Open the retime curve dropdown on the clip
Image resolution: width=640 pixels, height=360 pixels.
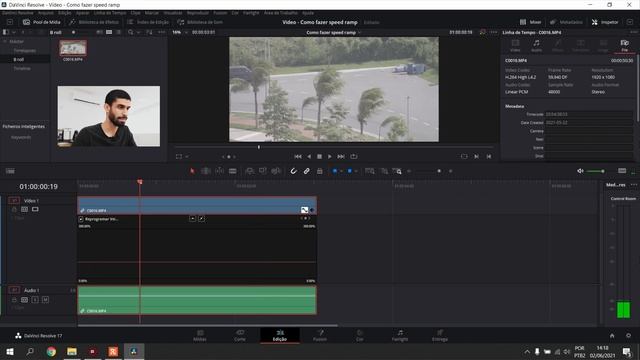81,219
